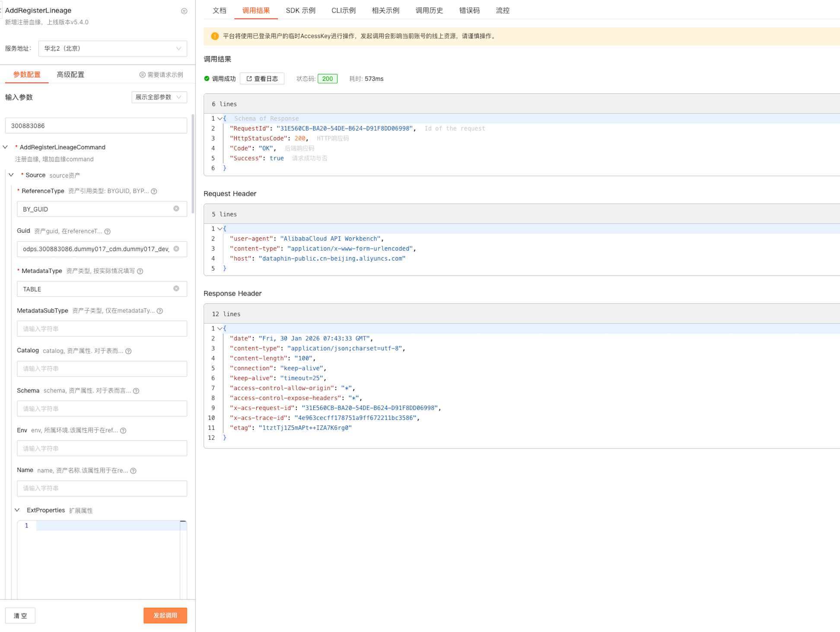Fold the response JSON at line 1
The height and width of the screenshot is (632, 840).
click(220, 118)
